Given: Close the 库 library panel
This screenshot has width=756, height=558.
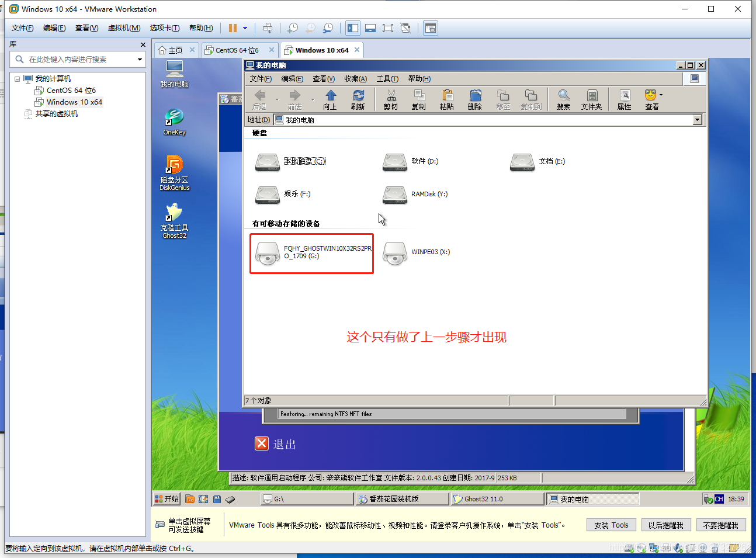Looking at the screenshot, I should click(x=143, y=44).
